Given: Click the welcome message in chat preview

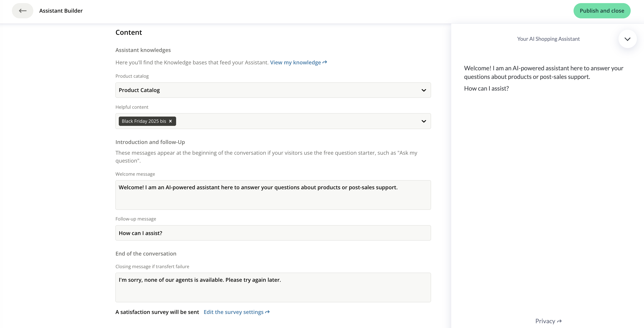Looking at the screenshot, I should pyautogui.click(x=543, y=72).
